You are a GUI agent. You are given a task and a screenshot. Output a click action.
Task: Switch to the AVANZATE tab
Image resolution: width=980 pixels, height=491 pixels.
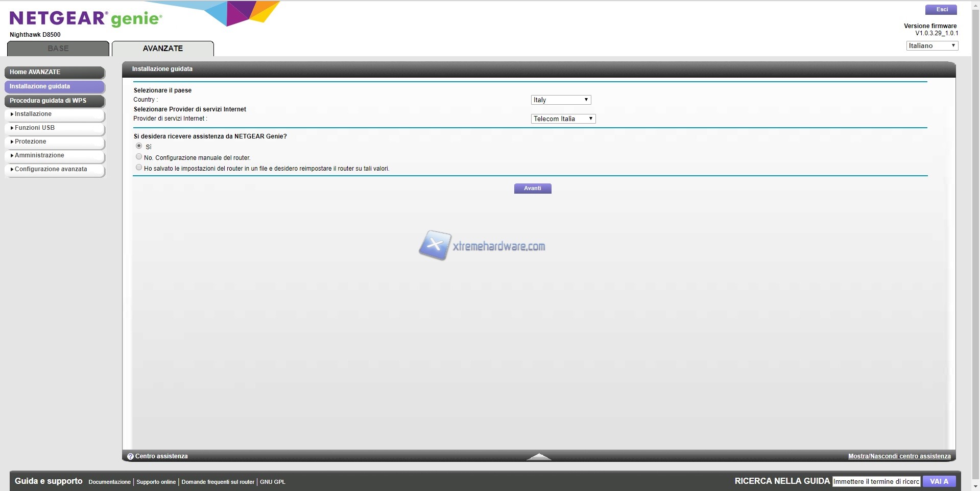162,49
